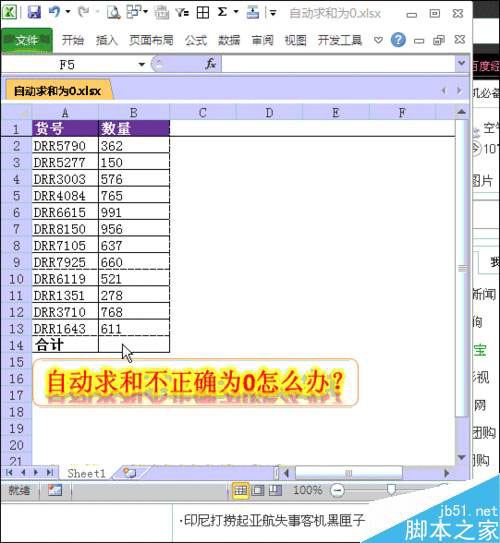The height and width of the screenshot is (543, 500).
Task: Click the Borders grid icon in toolbar
Action: 203,12
